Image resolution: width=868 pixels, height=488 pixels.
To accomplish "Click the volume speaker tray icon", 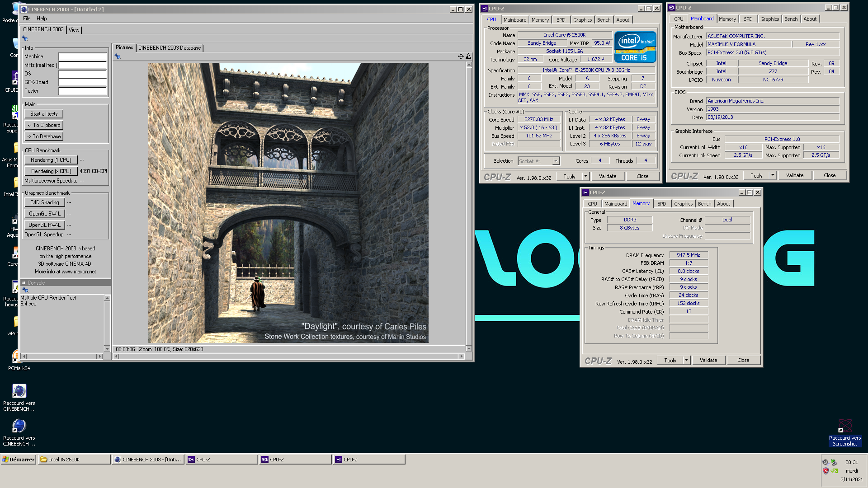I will [x=826, y=462].
